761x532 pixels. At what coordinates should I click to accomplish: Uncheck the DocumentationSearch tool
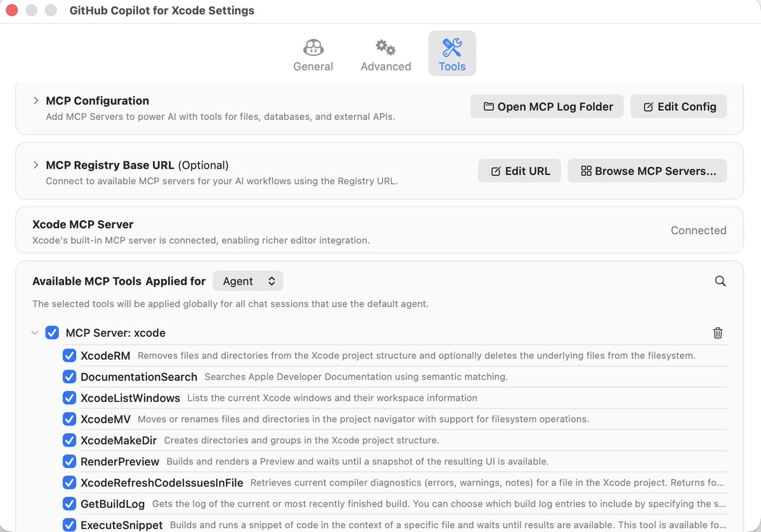pos(70,377)
